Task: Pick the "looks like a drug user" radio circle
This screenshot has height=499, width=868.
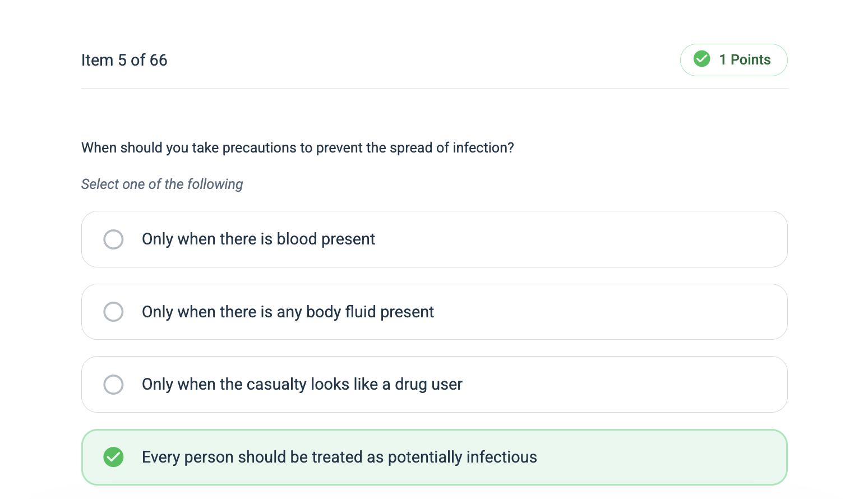Action: 113,385
